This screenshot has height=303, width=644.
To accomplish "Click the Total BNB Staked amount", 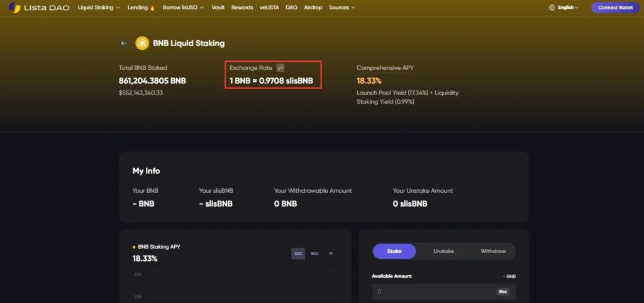I will click(152, 81).
